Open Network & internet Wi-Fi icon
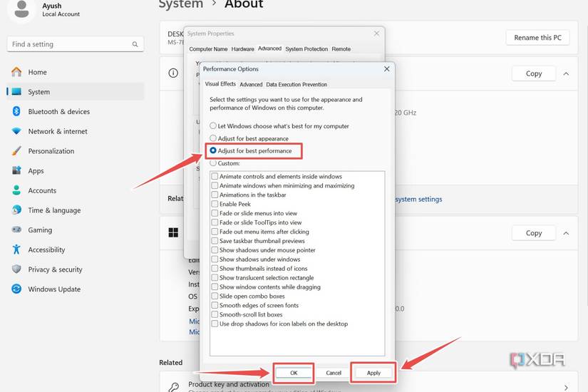588x392 pixels. (x=16, y=131)
